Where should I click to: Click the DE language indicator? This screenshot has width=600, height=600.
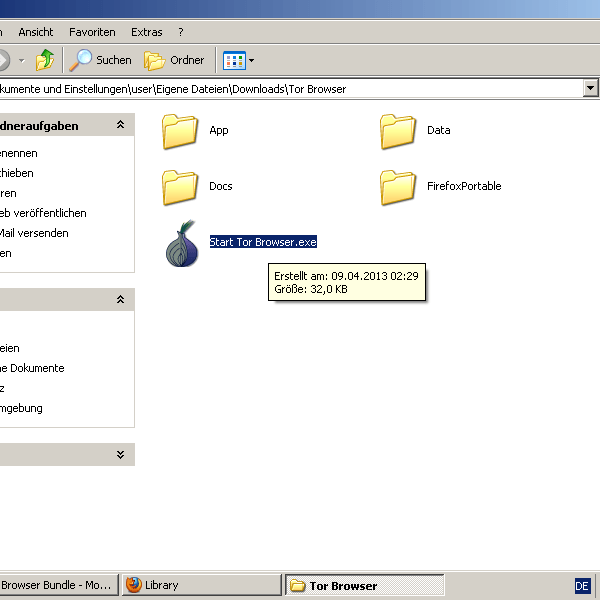tap(582, 586)
